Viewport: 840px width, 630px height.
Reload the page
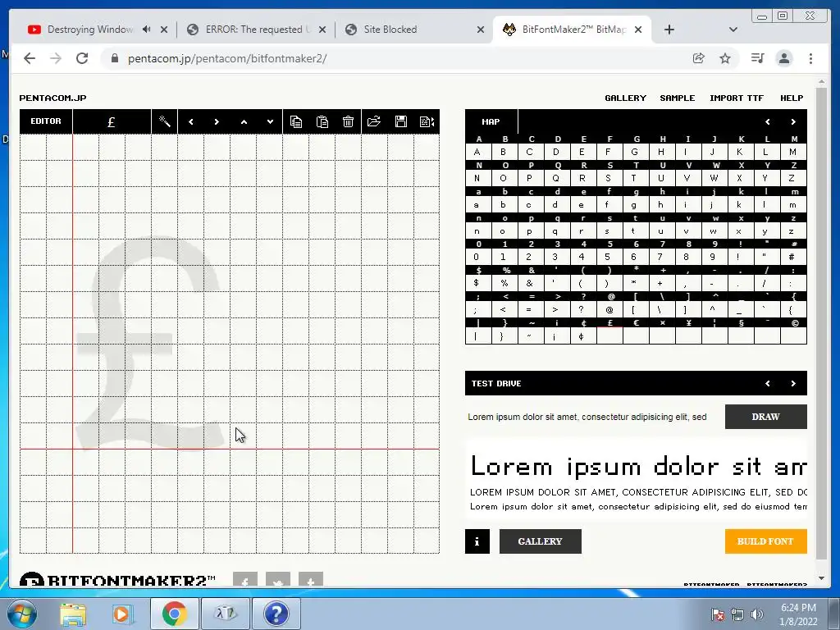pos(82,58)
